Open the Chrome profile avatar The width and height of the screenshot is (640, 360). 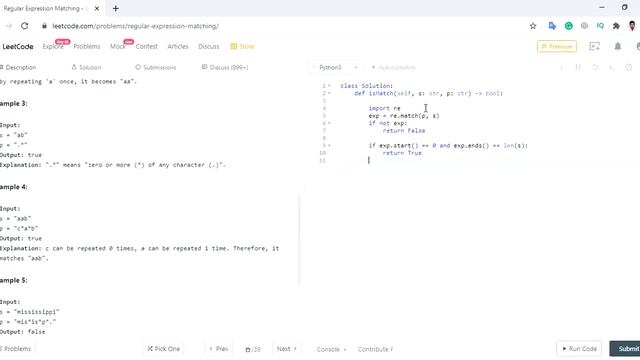(632, 26)
